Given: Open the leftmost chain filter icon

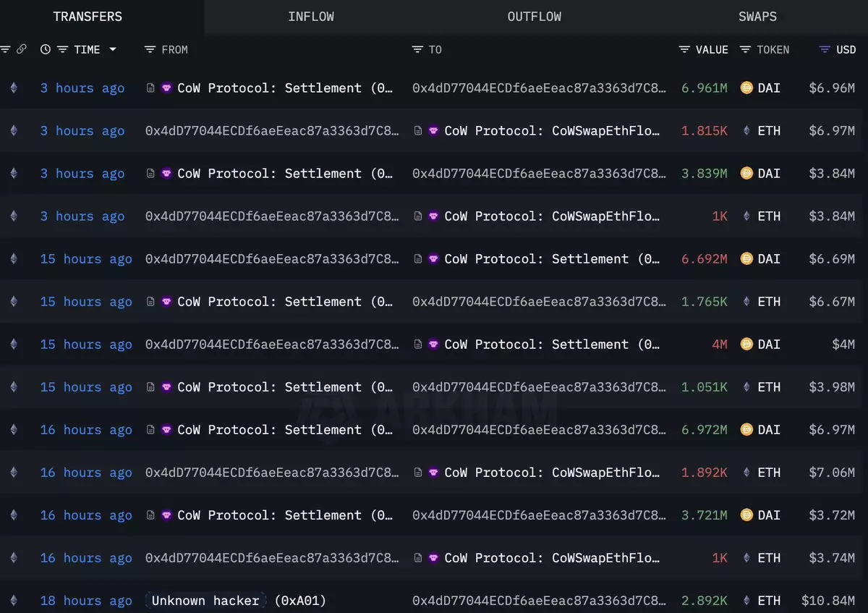Looking at the screenshot, I should point(5,49).
